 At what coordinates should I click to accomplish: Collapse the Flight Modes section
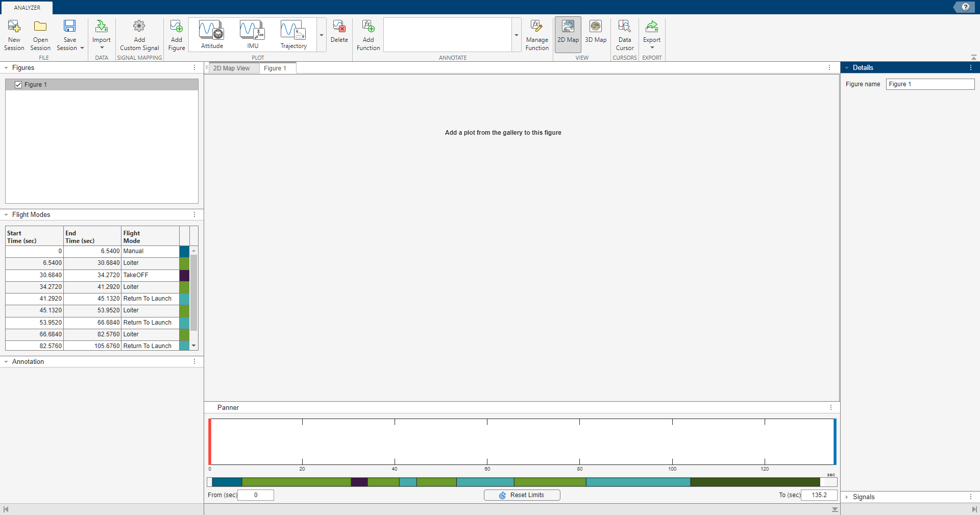click(6, 214)
